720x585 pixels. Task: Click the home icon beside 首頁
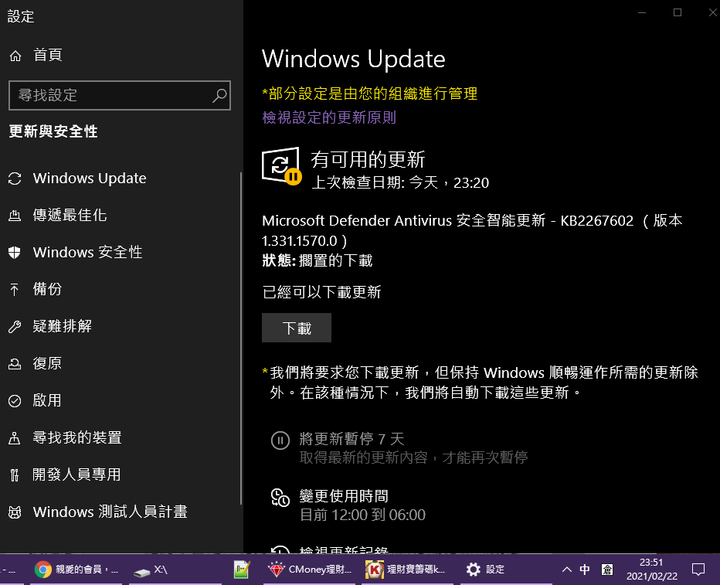15,56
